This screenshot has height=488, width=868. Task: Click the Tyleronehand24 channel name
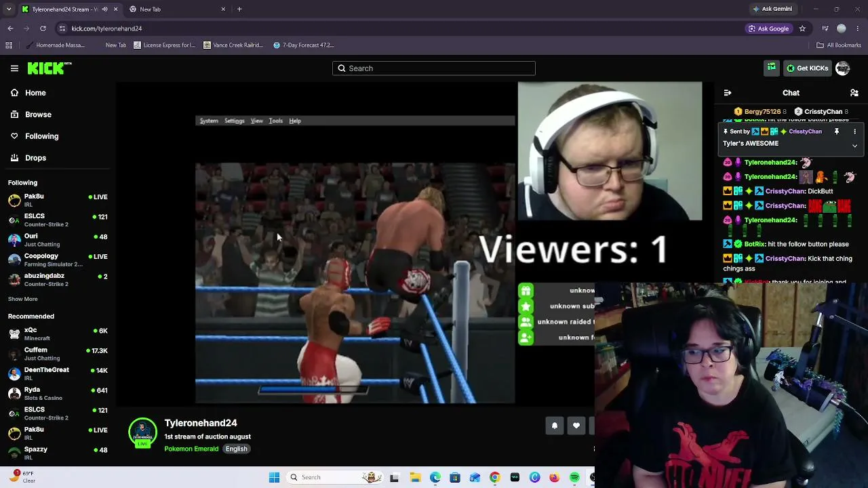pyautogui.click(x=201, y=423)
